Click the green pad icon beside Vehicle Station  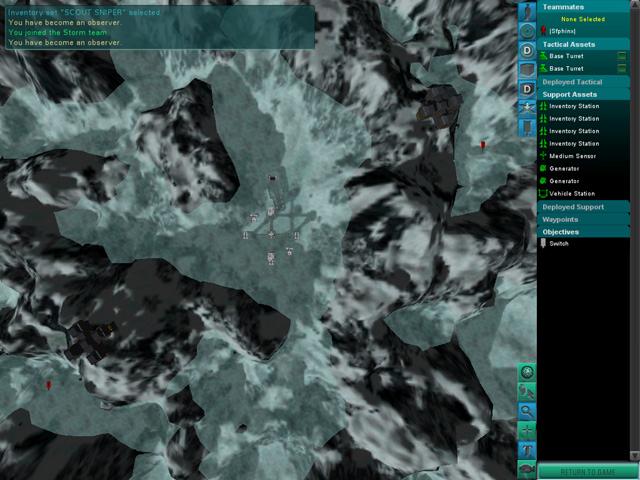(543, 193)
